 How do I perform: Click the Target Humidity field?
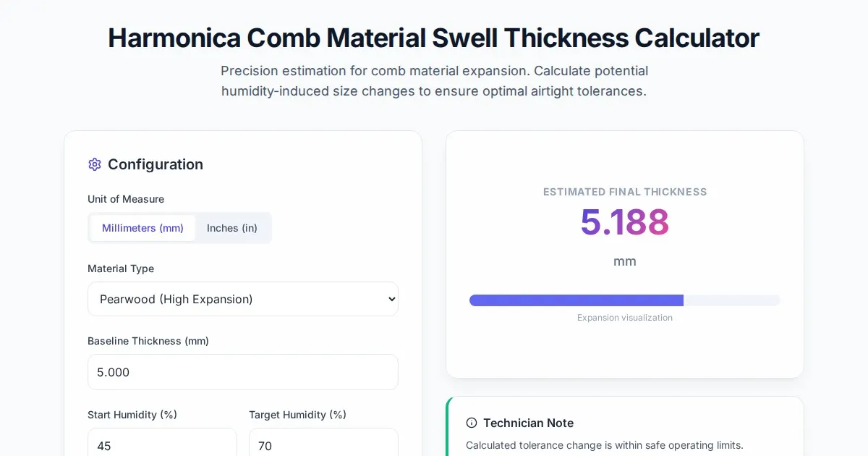(323, 444)
